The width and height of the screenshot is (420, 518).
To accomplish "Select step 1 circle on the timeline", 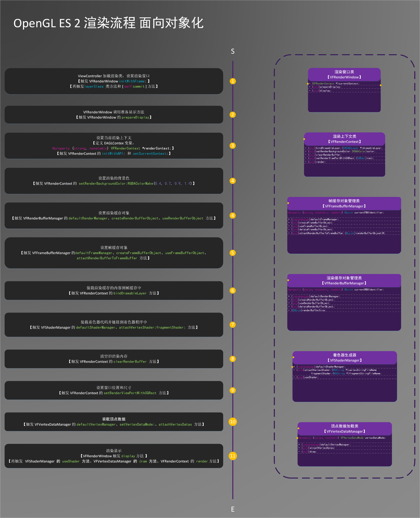I will click(x=232, y=81).
